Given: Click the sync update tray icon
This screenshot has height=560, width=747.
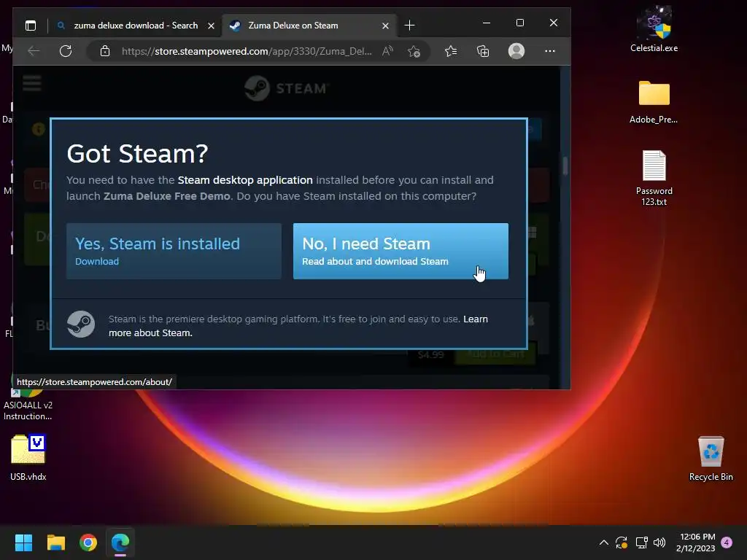Looking at the screenshot, I should tap(622, 542).
